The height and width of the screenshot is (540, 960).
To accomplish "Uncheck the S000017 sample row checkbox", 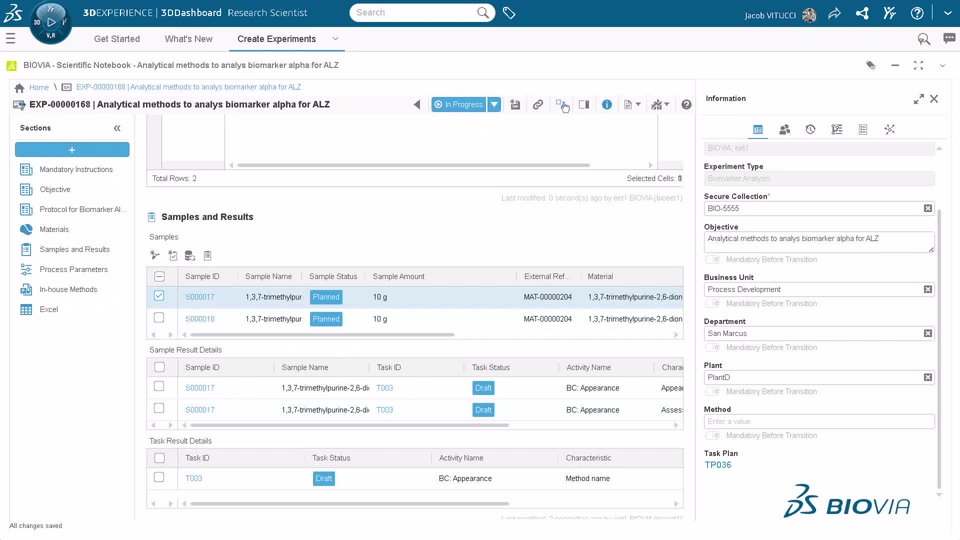I will pyautogui.click(x=159, y=296).
